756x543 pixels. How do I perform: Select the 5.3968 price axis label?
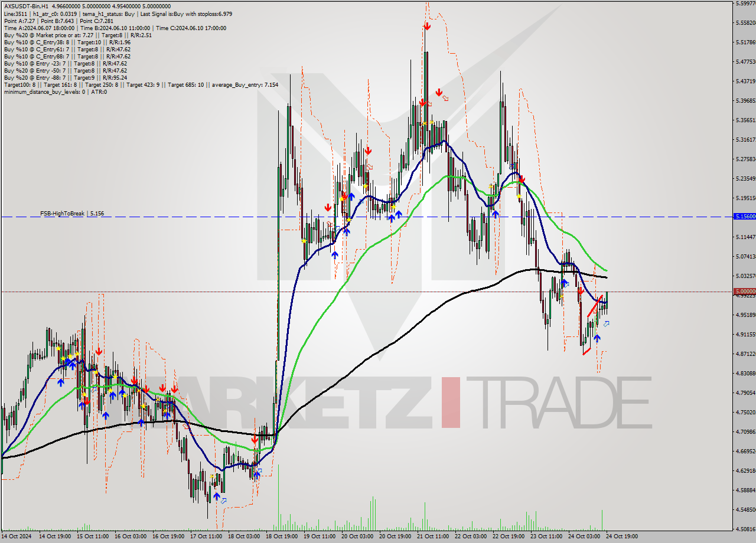(745, 101)
